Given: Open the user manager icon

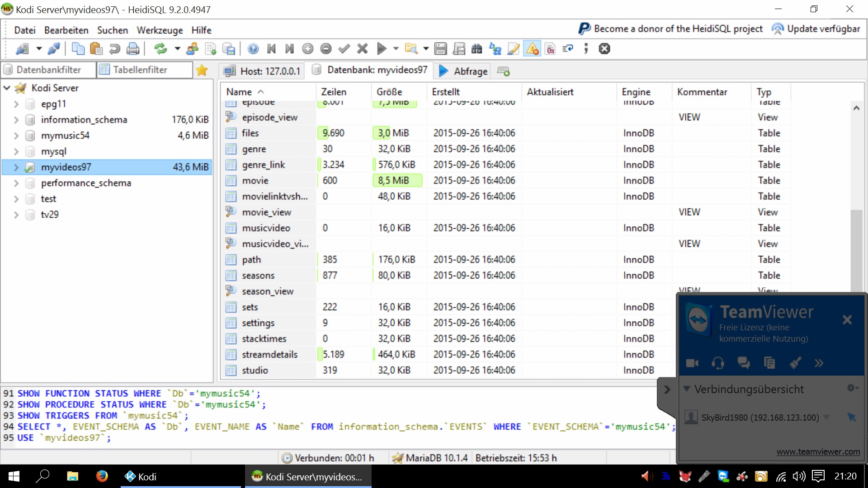Looking at the screenshot, I should click(x=192, y=48).
